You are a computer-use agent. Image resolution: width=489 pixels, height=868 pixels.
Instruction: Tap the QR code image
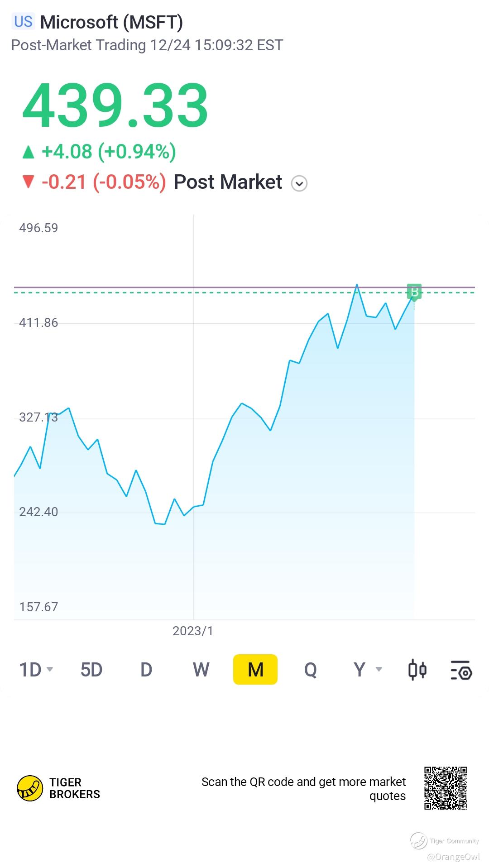(x=446, y=788)
